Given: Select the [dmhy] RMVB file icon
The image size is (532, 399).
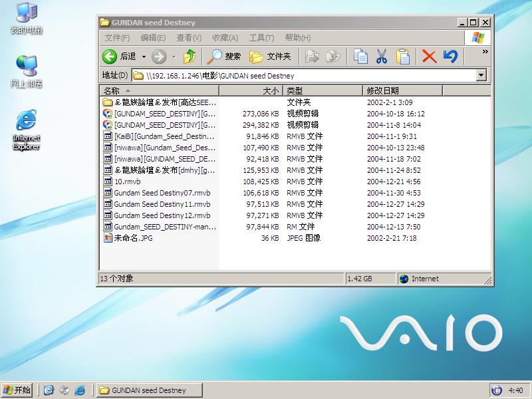Looking at the screenshot, I should [108, 170].
